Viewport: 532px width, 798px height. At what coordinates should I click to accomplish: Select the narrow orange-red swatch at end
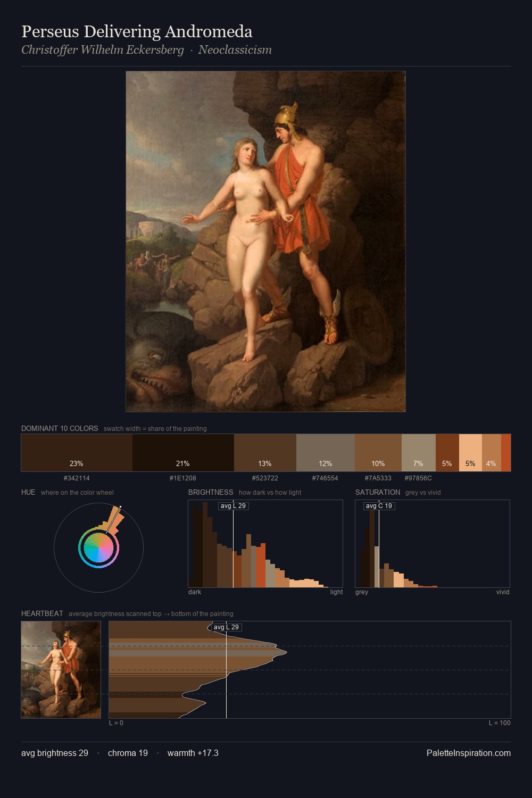tap(506, 453)
